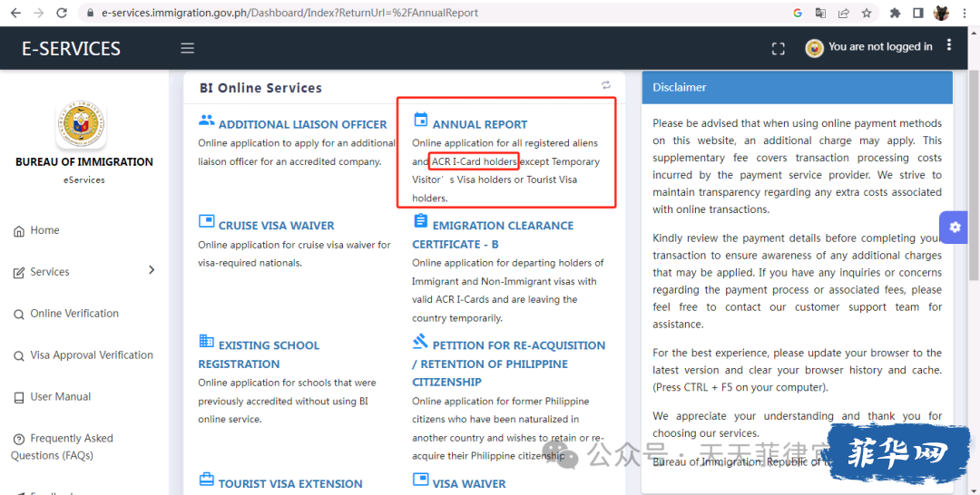Screen dimensions: 980x495
Task: Expand the Services submenu chevron
Action: coord(152,269)
